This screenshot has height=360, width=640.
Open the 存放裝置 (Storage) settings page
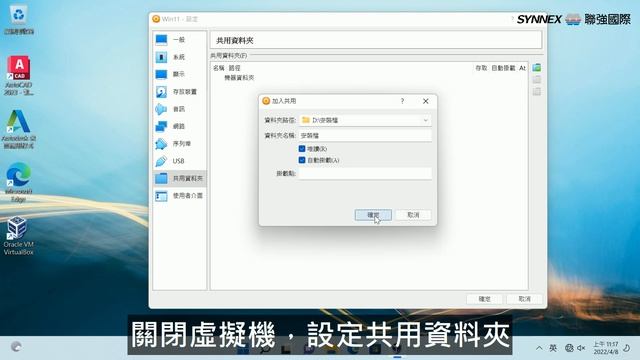tap(180, 92)
